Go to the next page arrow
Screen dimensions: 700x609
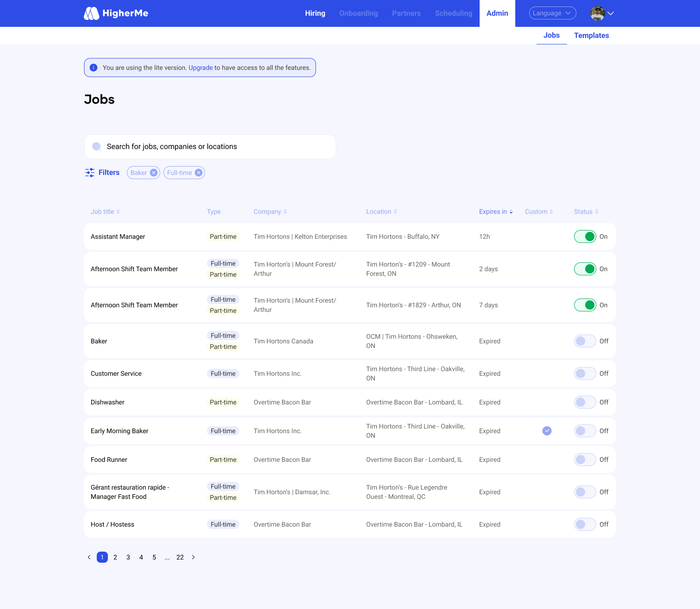click(x=193, y=557)
